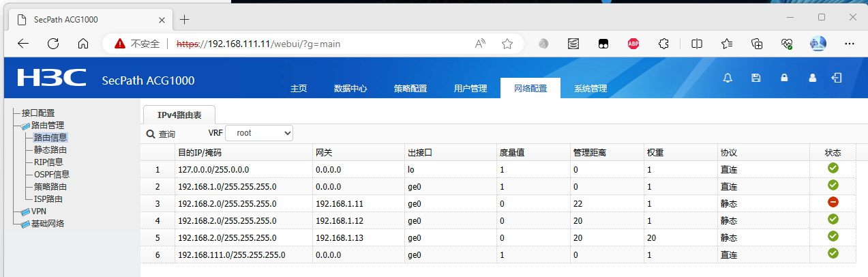Open a new browser tab
868x277 pixels.
point(184,19)
